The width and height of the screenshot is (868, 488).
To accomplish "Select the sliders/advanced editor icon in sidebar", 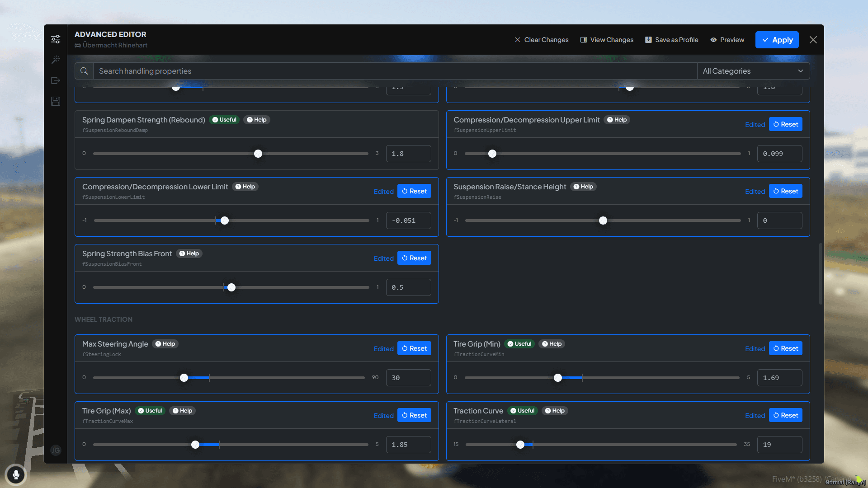I will coord(55,39).
